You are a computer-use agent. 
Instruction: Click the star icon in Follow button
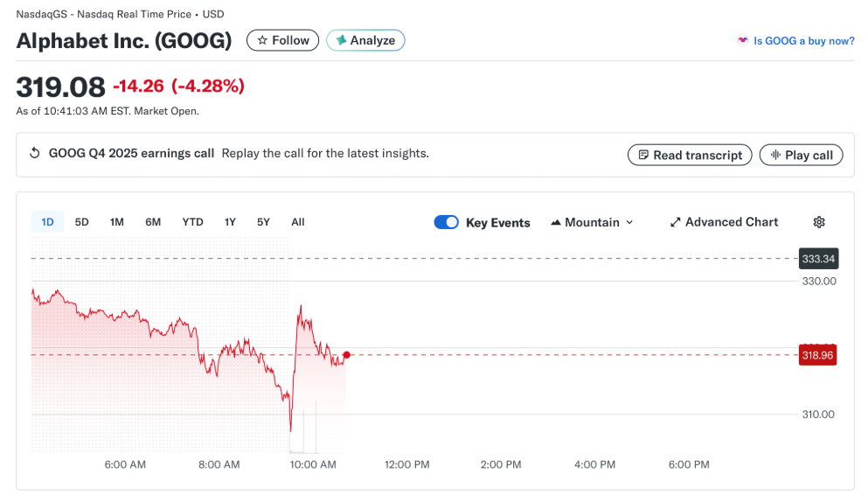click(262, 40)
